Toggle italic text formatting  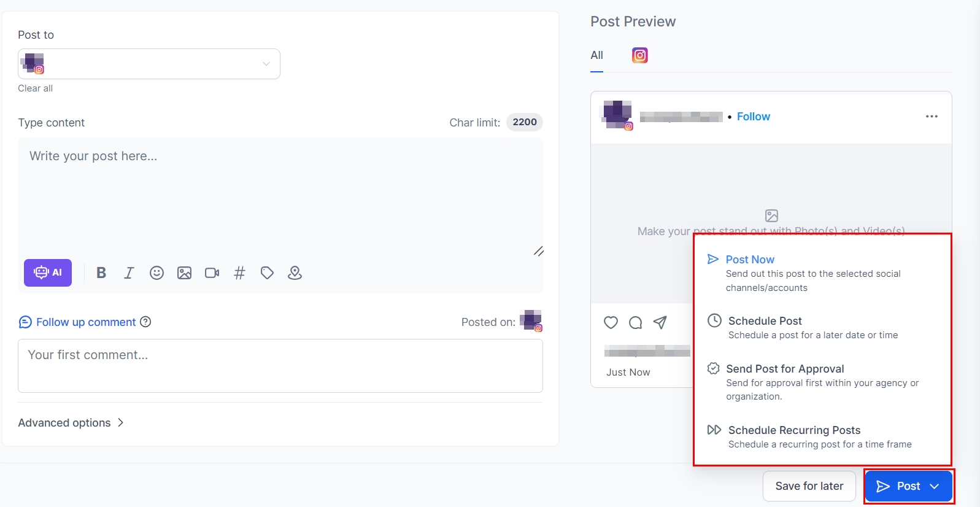click(129, 273)
